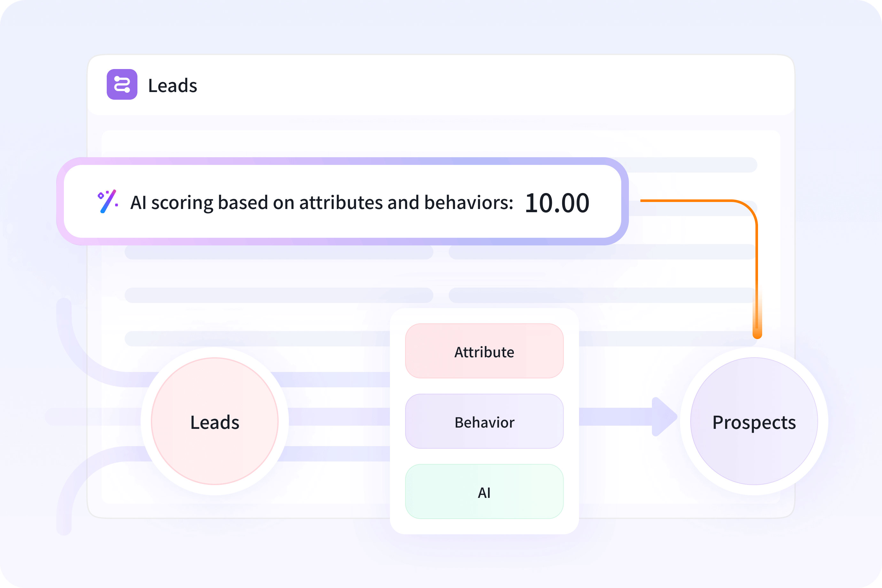The width and height of the screenshot is (882, 588).
Task: Click the vertical orange connector line
Action: coord(757,270)
